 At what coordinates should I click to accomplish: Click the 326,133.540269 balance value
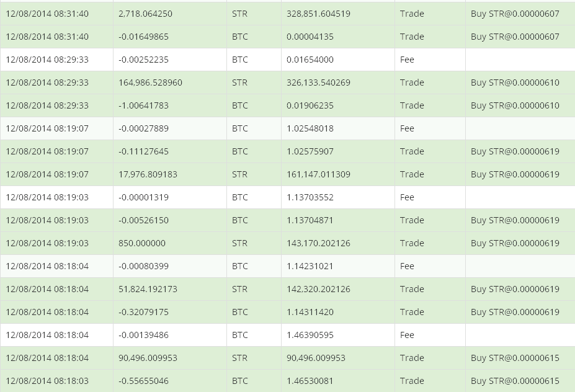click(x=318, y=82)
